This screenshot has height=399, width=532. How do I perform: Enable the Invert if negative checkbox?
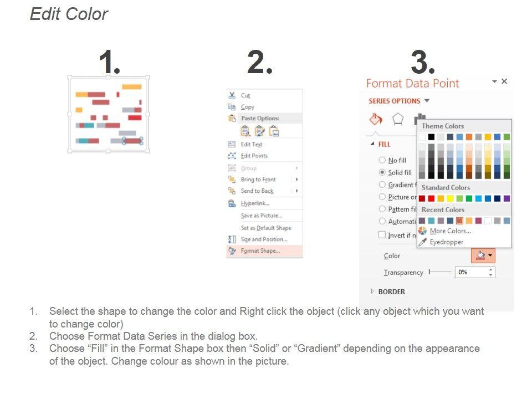coord(382,234)
